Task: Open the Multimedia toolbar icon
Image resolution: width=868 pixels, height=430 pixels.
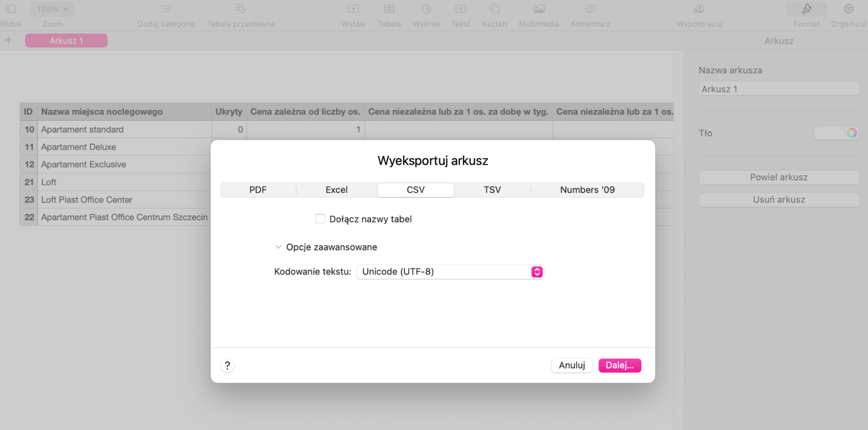Action: click(x=539, y=9)
